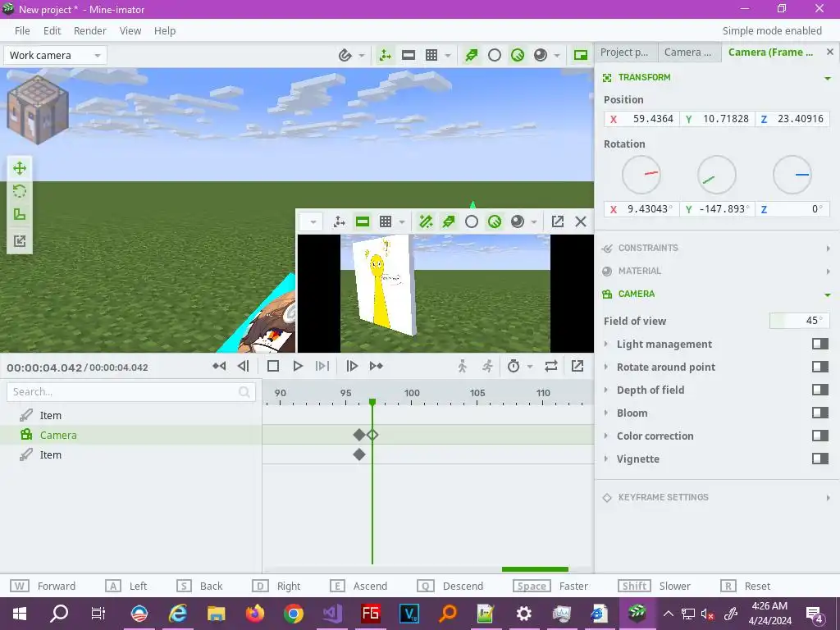The height and width of the screenshot is (630, 840).
Task: Toggle gizmo controls in secondary view toolbar
Action: click(x=339, y=221)
